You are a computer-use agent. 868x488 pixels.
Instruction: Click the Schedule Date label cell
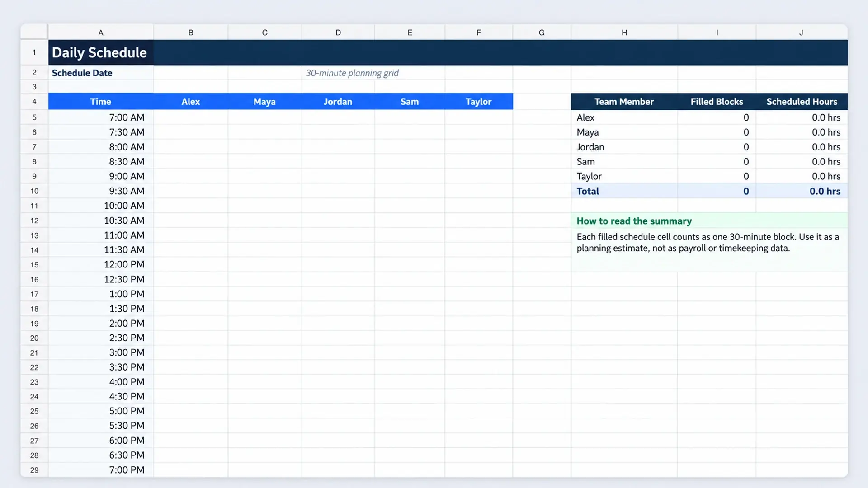[x=101, y=73]
